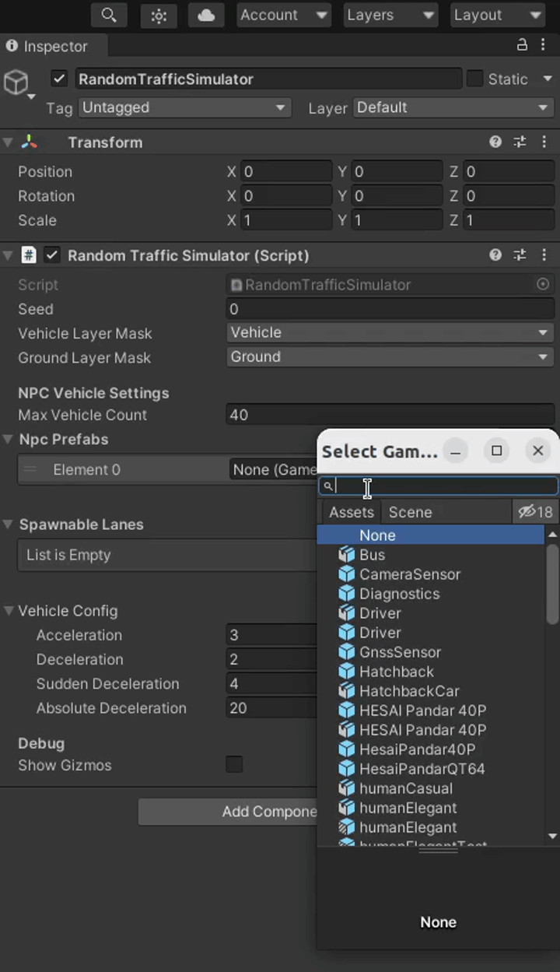
Task: Click the Script object picker circle
Action: 543,285
